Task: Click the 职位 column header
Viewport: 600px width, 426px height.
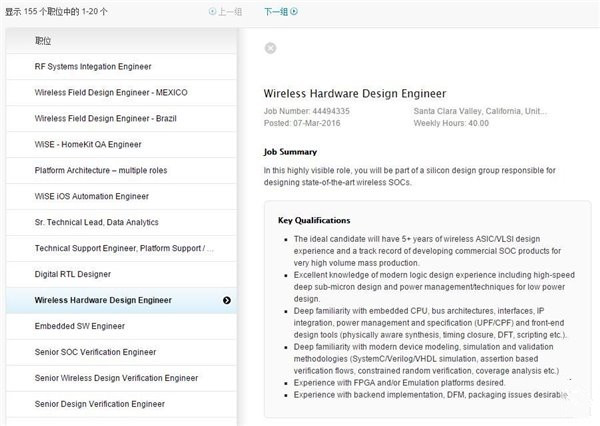Action: tap(43, 41)
